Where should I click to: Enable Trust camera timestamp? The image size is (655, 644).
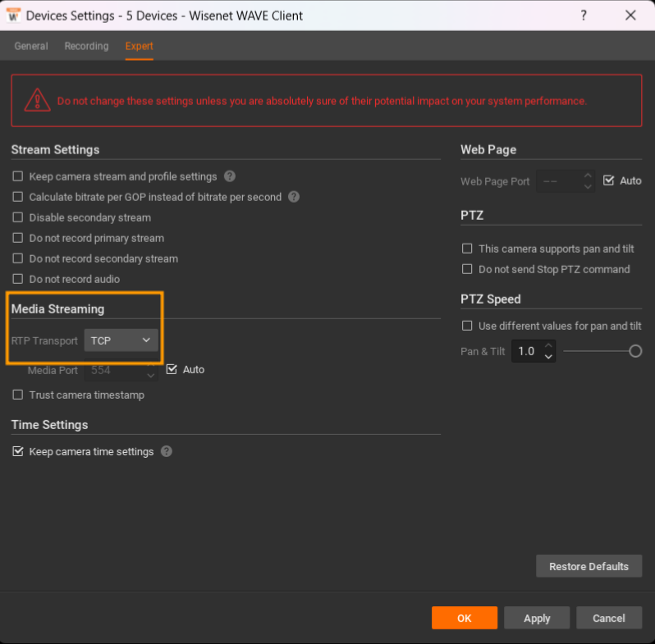17,395
